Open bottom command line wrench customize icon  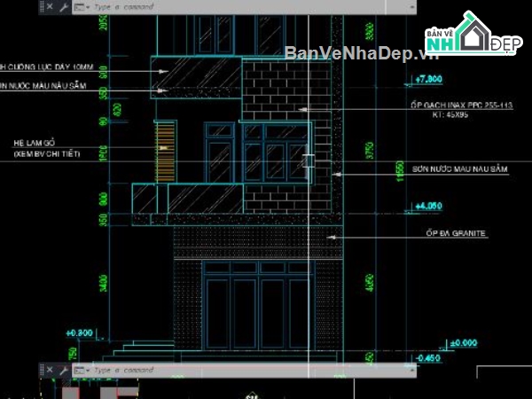click(64, 370)
